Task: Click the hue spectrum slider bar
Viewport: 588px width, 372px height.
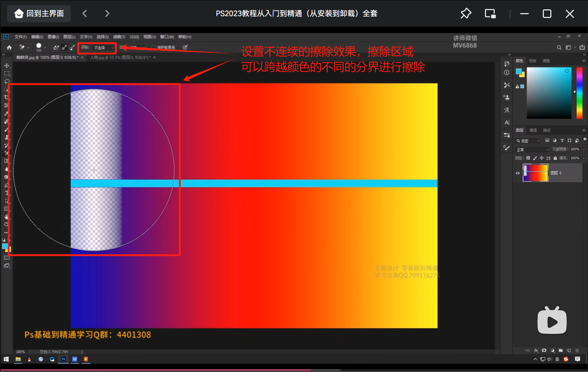Action: click(579, 93)
